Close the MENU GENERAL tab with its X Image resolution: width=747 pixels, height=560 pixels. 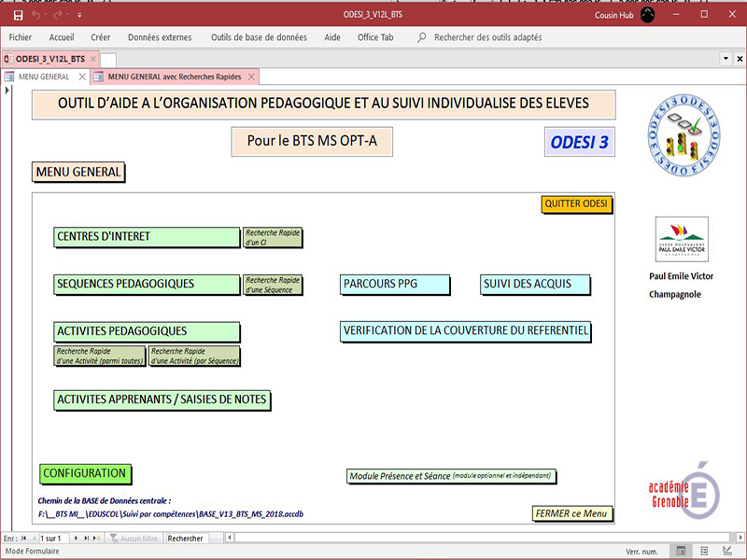81,77
